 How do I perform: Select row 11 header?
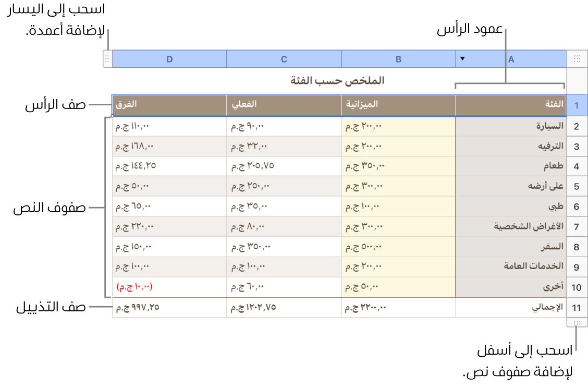click(577, 308)
